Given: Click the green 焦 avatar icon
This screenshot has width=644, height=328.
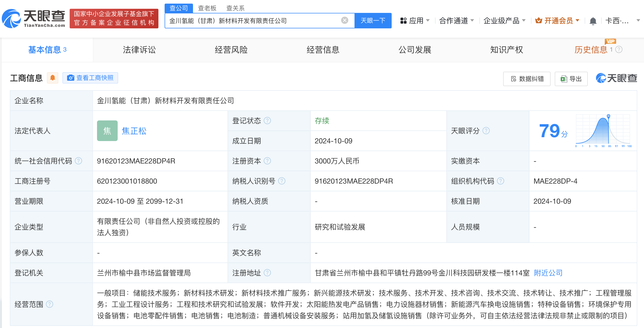Looking at the screenshot, I should tap(107, 131).
